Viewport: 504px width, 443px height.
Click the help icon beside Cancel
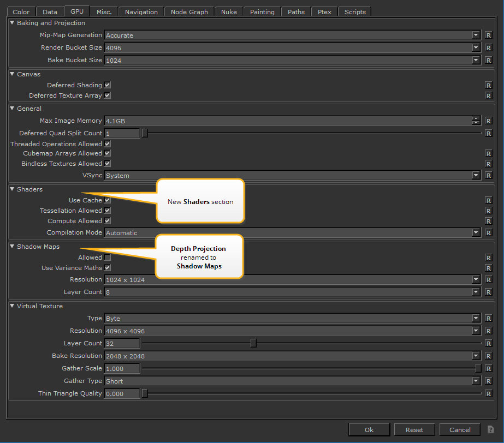(x=491, y=430)
